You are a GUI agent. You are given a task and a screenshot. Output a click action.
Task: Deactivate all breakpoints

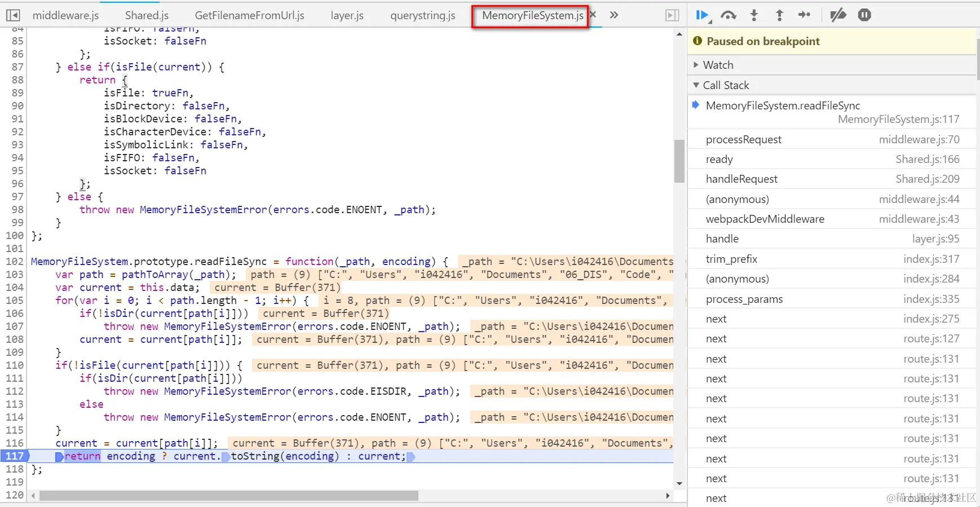(x=838, y=15)
